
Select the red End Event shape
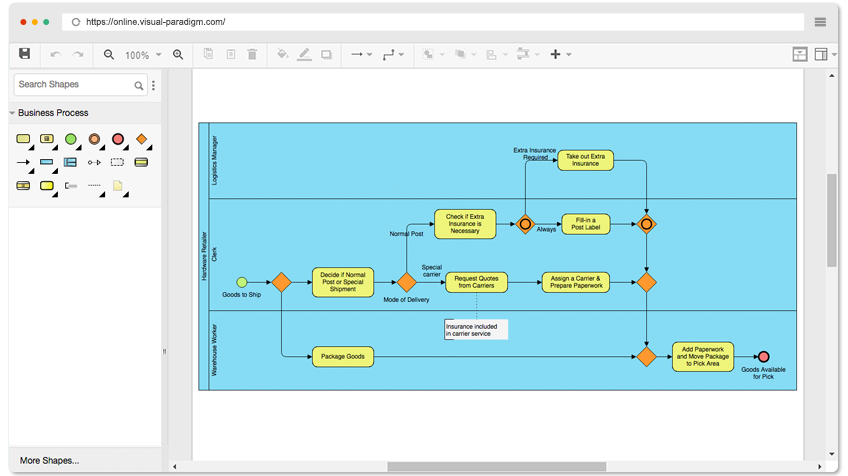(118, 139)
